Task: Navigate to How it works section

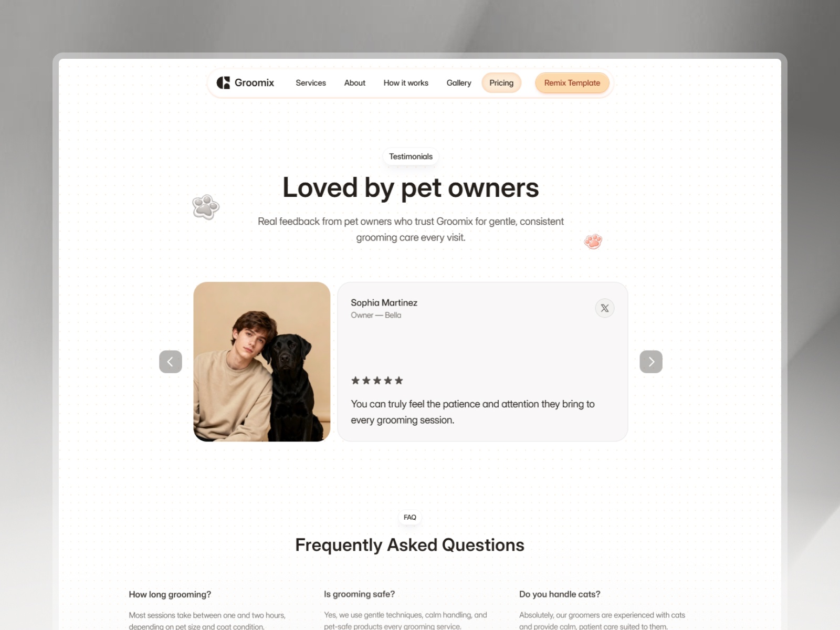Action: pyautogui.click(x=406, y=83)
